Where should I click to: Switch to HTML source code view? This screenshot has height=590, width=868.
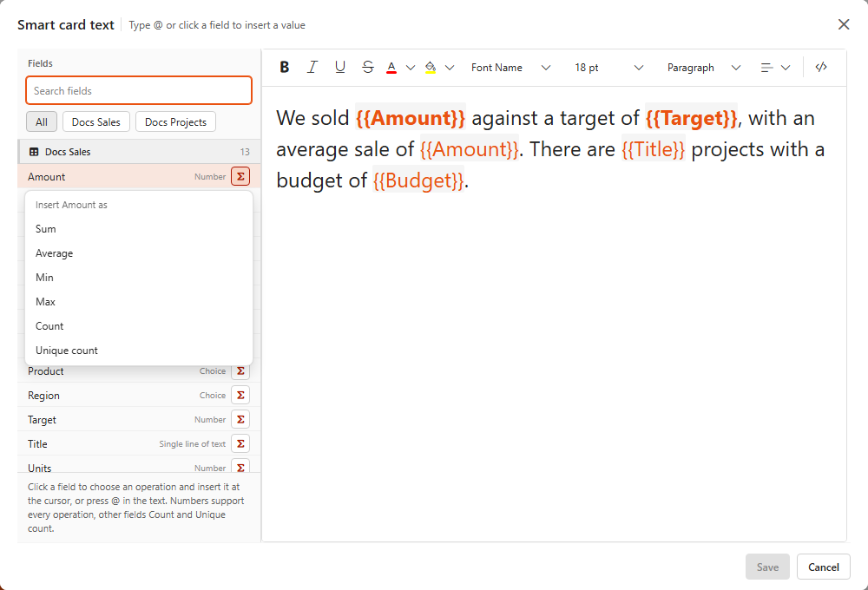(x=821, y=68)
